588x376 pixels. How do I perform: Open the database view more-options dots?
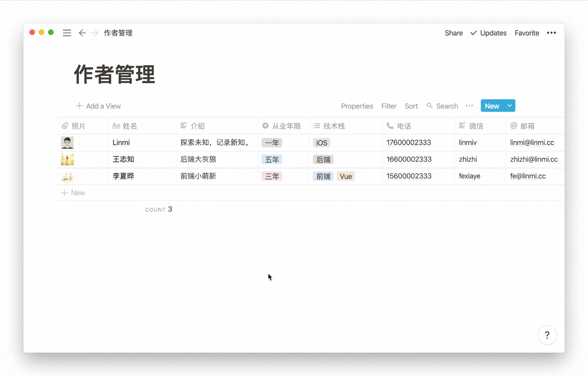(469, 106)
